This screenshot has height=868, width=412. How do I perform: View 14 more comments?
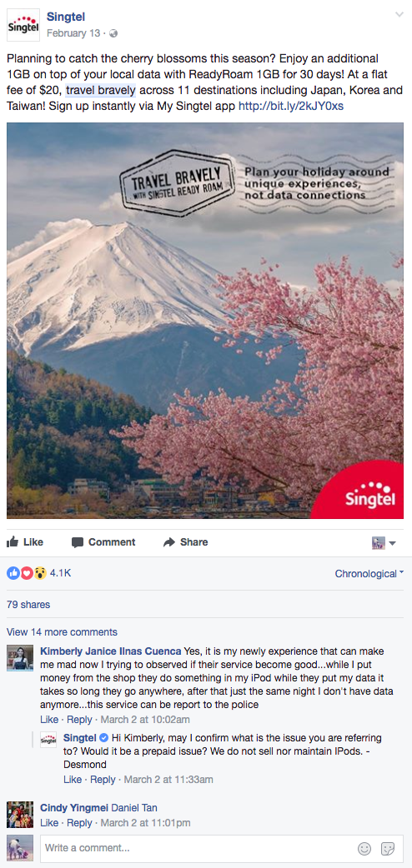[62, 632]
